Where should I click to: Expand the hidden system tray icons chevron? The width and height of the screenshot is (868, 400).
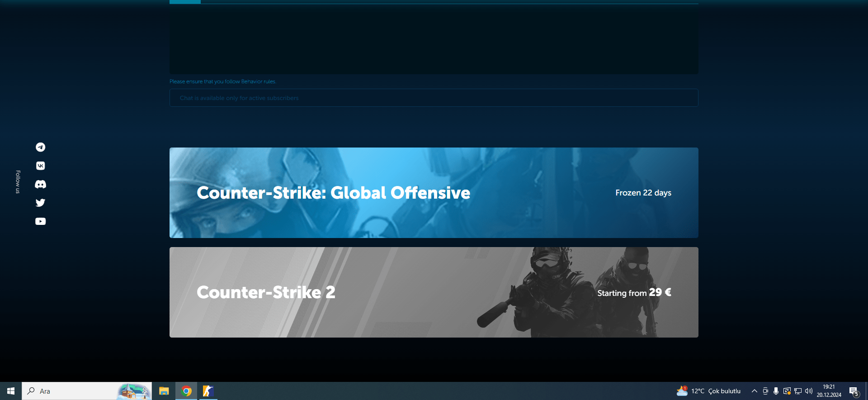click(754, 391)
